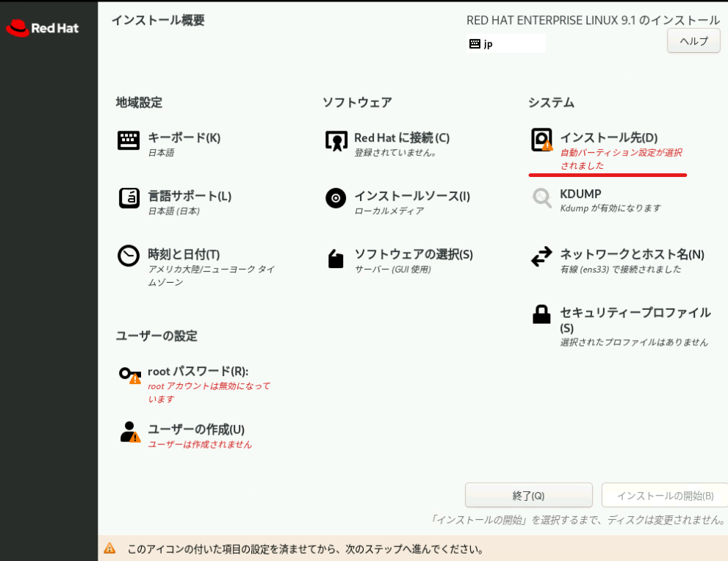The image size is (728, 561).
Task: Click the root アカウントは無効になっています text
Action: [209, 392]
